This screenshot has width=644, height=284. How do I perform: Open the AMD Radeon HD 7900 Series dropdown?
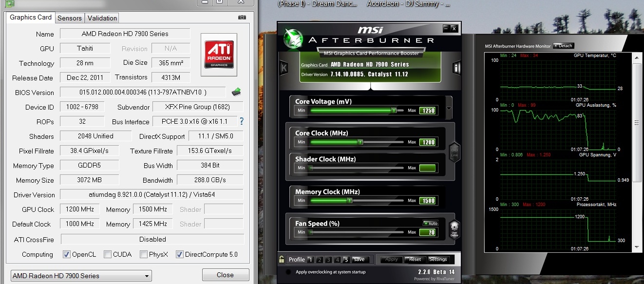pyautogui.click(x=81, y=276)
